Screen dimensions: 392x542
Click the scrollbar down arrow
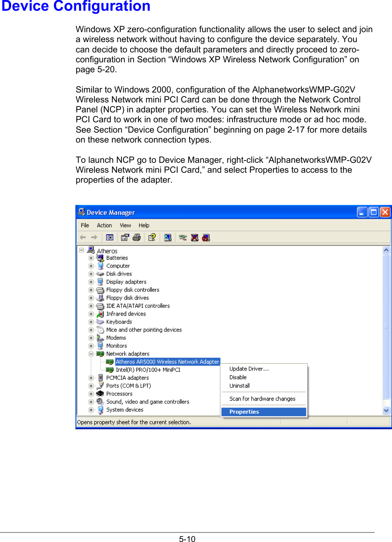click(x=386, y=411)
